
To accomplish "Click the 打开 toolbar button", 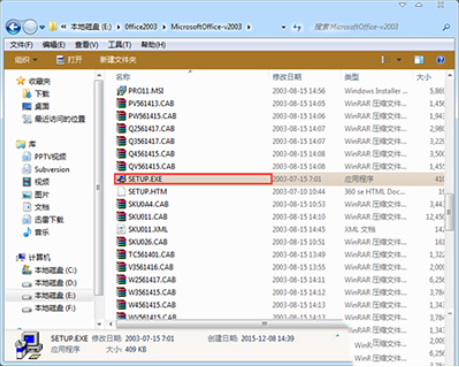I will click(x=69, y=60).
